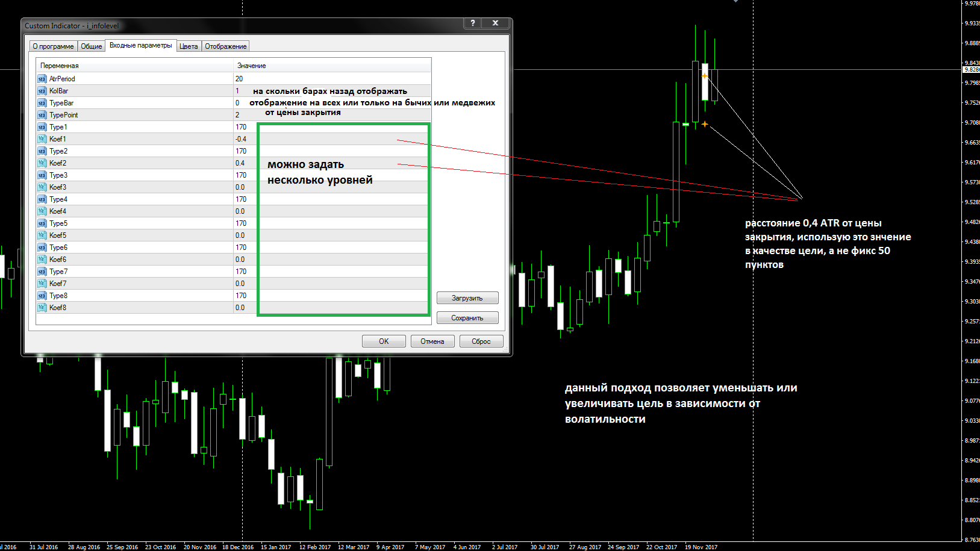This screenshot has height=551, width=980.
Task: Select the TypePoint variable name
Action: [x=63, y=115]
